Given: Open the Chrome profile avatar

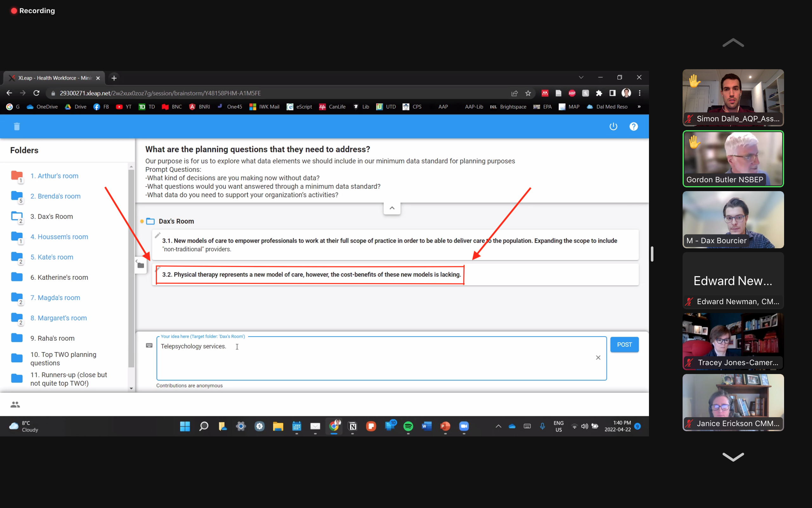Looking at the screenshot, I should pos(626,93).
